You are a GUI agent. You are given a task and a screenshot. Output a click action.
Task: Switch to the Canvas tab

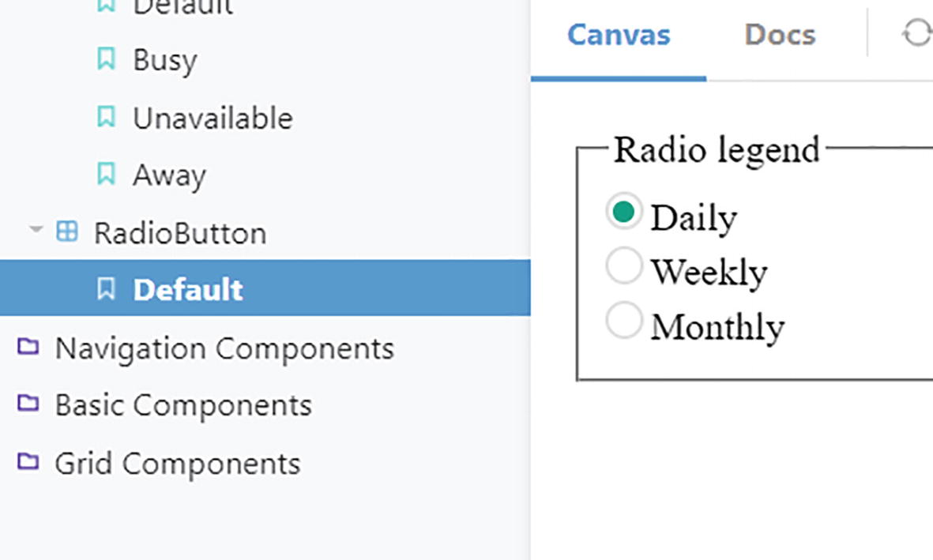619,35
